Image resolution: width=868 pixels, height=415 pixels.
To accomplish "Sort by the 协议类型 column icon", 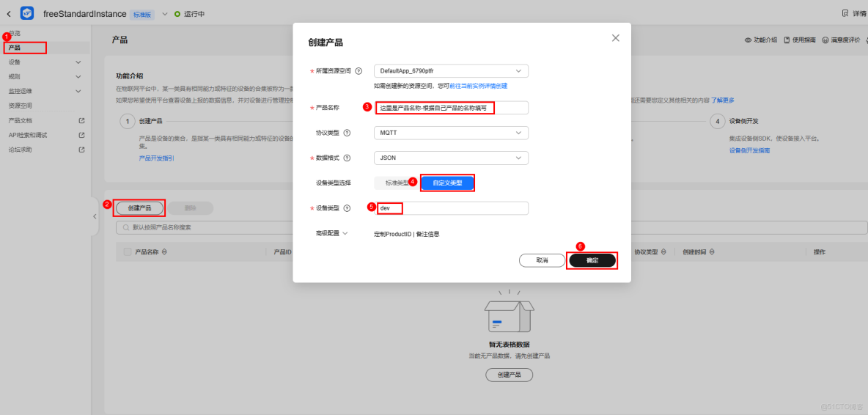I will click(x=663, y=251).
